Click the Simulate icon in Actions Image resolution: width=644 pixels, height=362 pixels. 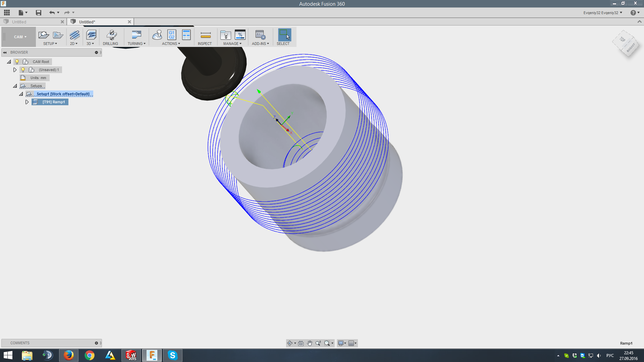point(157,35)
